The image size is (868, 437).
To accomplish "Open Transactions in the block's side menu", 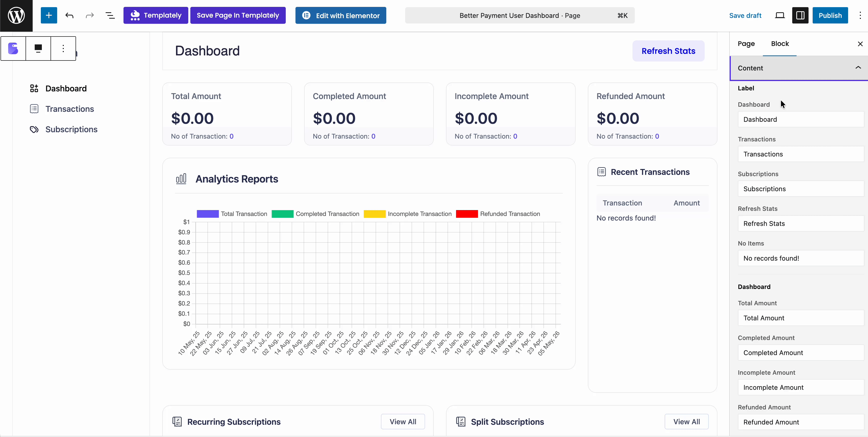I will click(x=70, y=109).
